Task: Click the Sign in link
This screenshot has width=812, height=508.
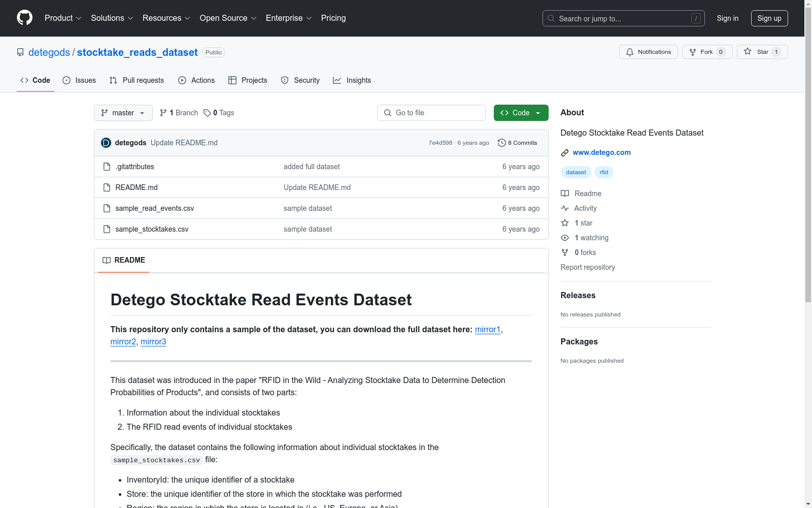Action: 728,18
